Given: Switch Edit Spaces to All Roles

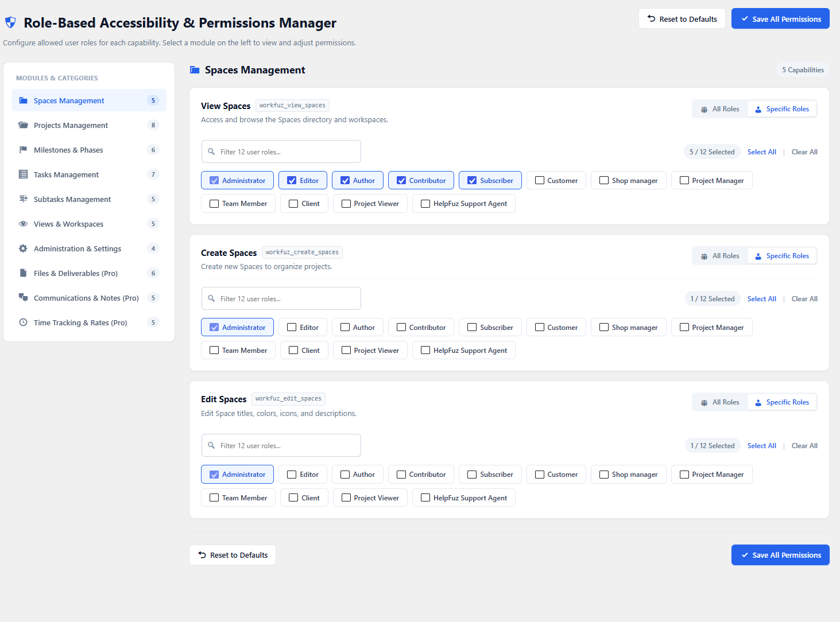Looking at the screenshot, I should (x=720, y=402).
